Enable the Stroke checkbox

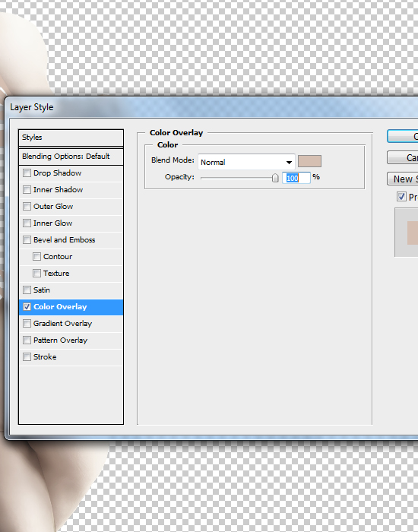(27, 357)
